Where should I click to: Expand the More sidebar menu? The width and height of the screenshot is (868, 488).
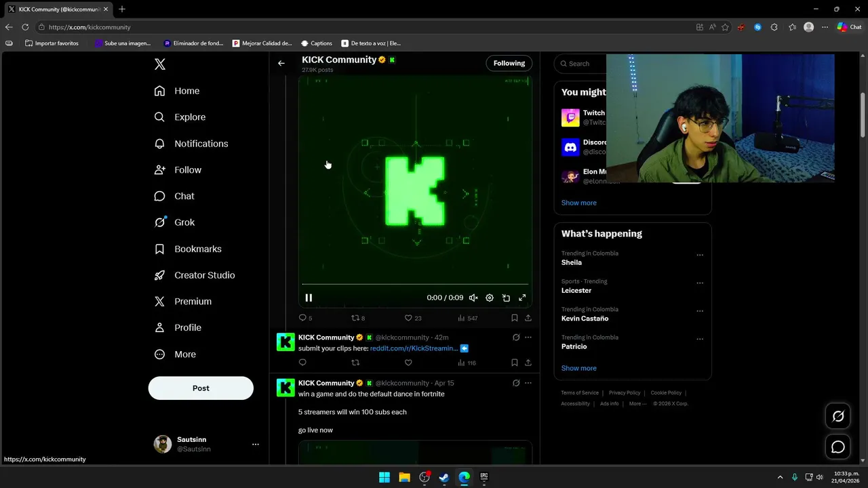click(175, 354)
